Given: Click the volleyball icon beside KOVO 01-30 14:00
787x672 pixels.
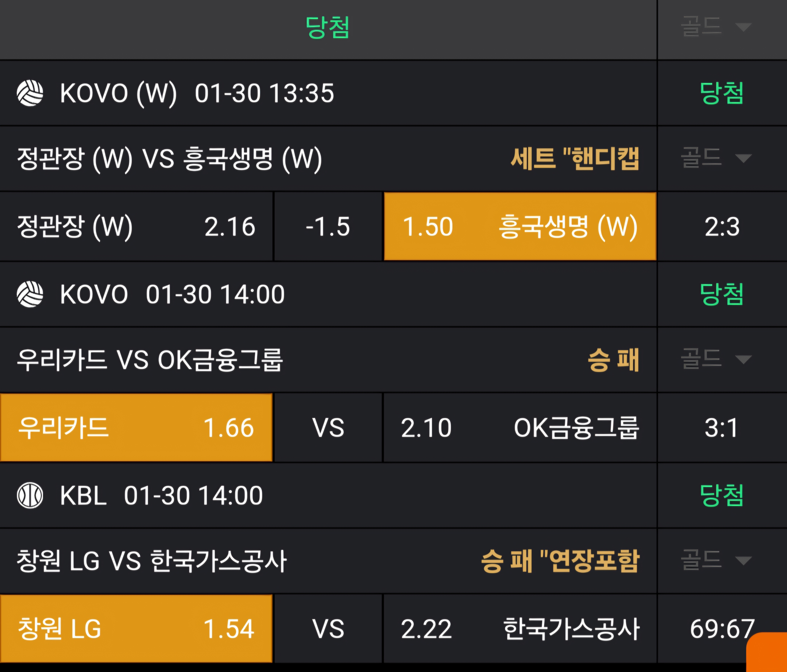Looking at the screenshot, I should tap(30, 294).
